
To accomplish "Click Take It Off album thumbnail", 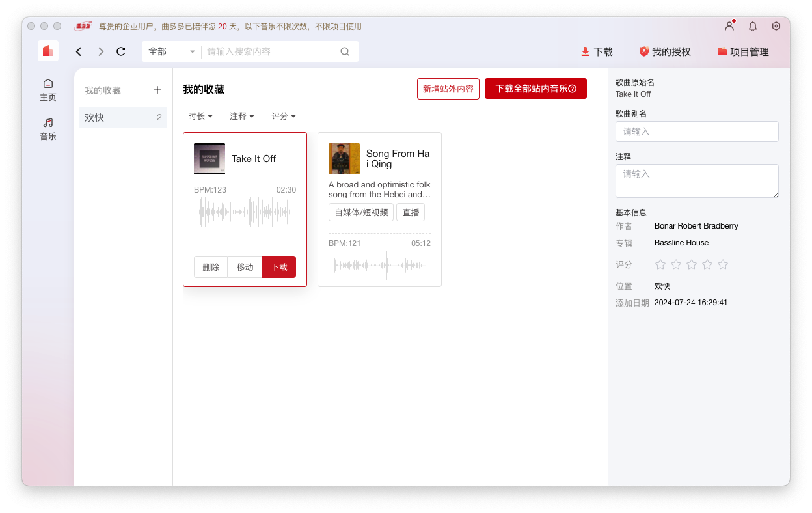I will pos(210,159).
